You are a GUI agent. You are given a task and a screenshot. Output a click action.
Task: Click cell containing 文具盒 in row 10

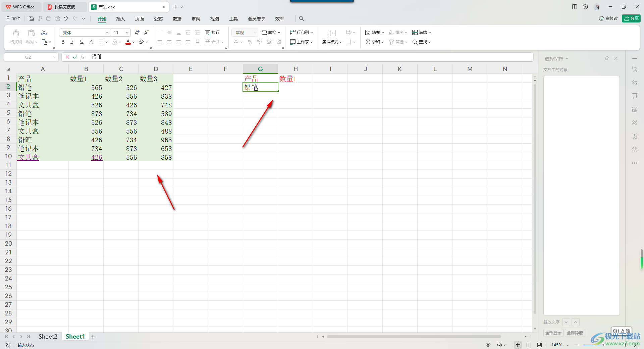pyautogui.click(x=43, y=157)
